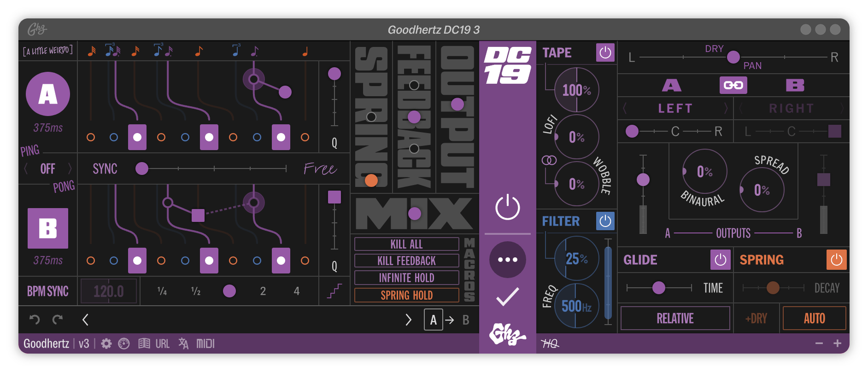Click the URL item in the footer
This screenshot has height=372, width=868.
(x=162, y=343)
